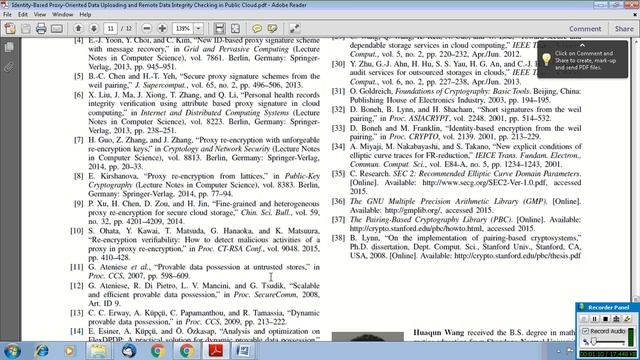Open Windows Media Player from the taskbar
The height and width of the screenshot is (360, 640).
[x=69, y=351]
